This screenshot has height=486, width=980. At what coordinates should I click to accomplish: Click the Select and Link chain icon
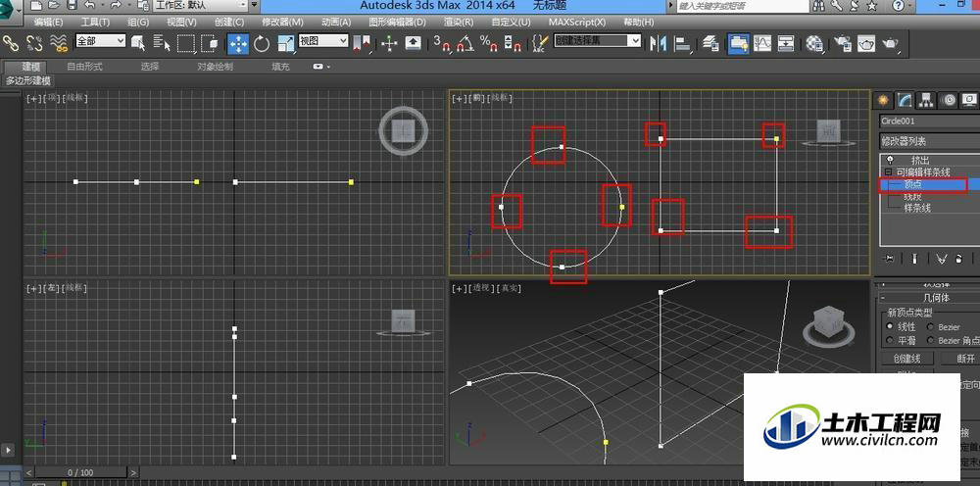click(11, 42)
